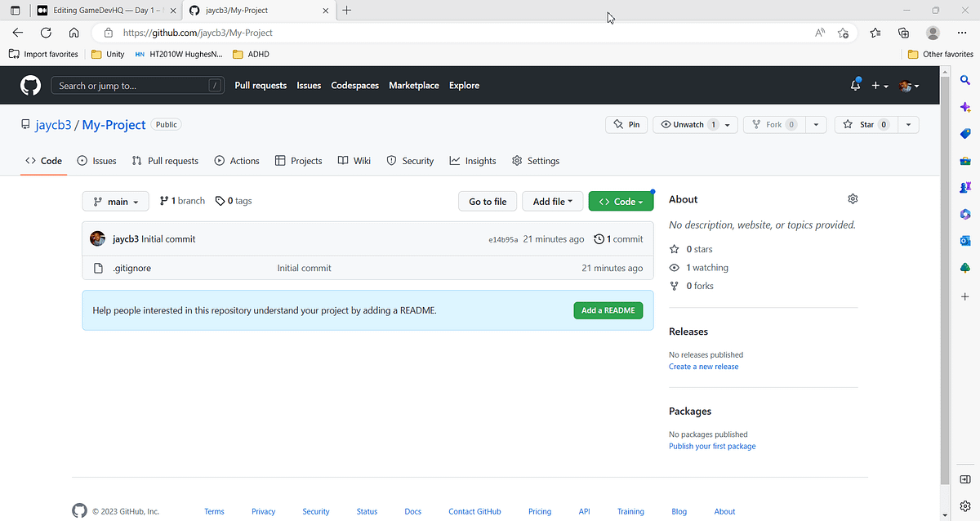View the 1 commit history link
Screen dimensions: 980x521
click(x=619, y=239)
